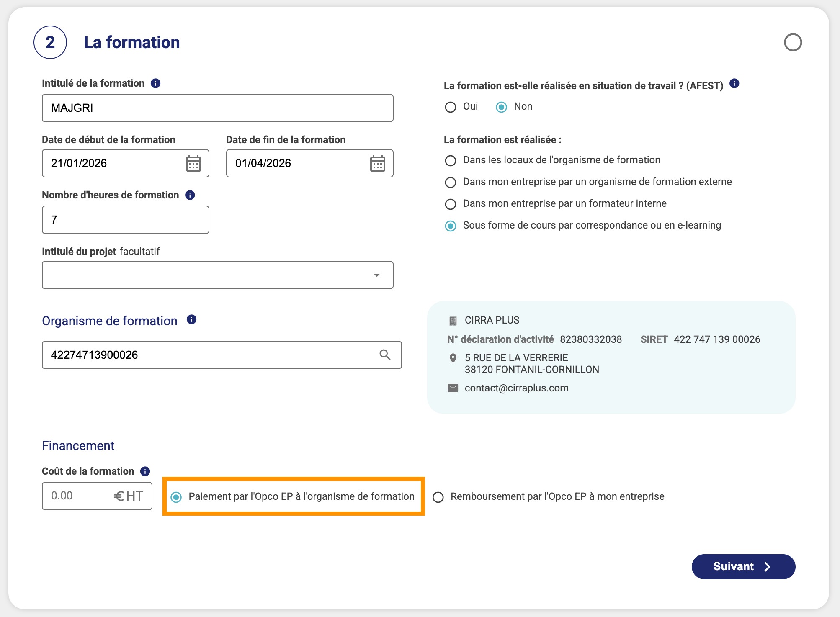This screenshot has width=840, height=617.
Task: Click info icon beside Coût de la formation
Action: tap(145, 471)
